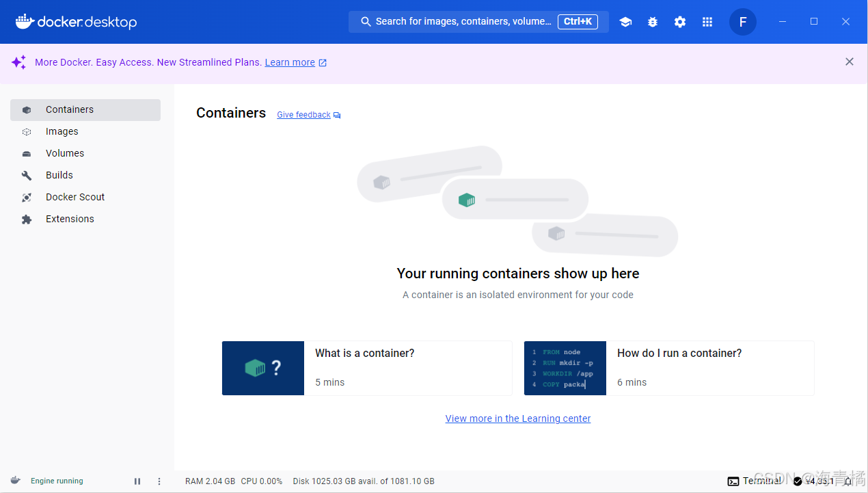Screen dimensions: 868x493
Task: Click the 5 mins duration text
Action: point(330,382)
